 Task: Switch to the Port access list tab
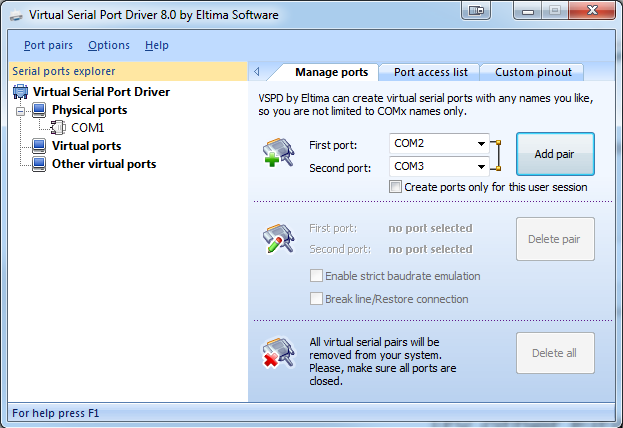point(431,72)
